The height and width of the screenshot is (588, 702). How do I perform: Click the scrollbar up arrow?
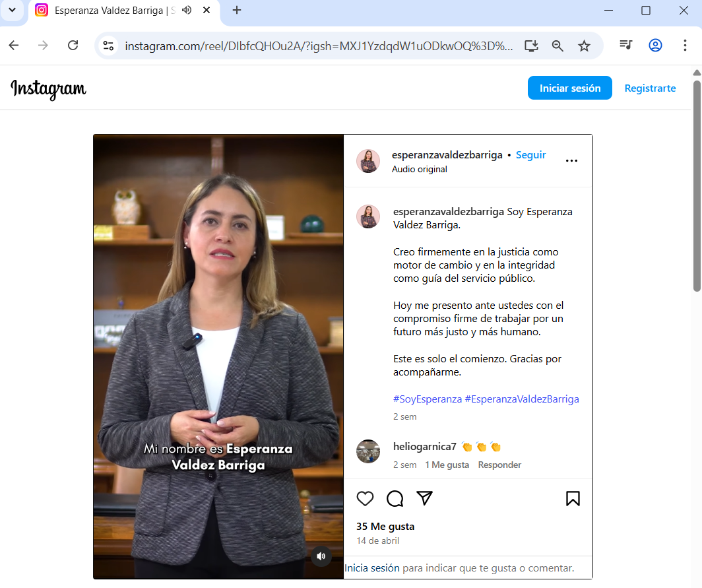coord(697,73)
